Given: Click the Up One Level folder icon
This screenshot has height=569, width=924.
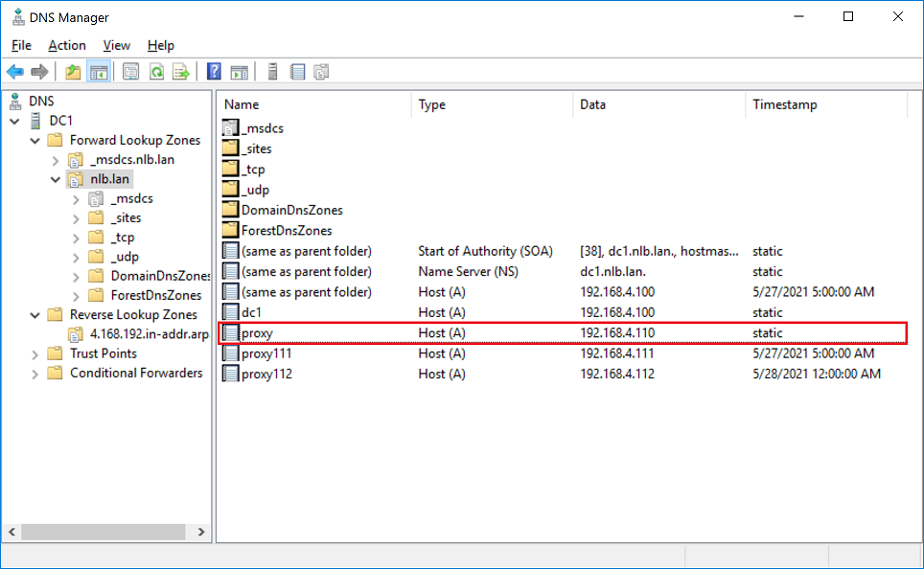Looking at the screenshot, I should (73, 72).
